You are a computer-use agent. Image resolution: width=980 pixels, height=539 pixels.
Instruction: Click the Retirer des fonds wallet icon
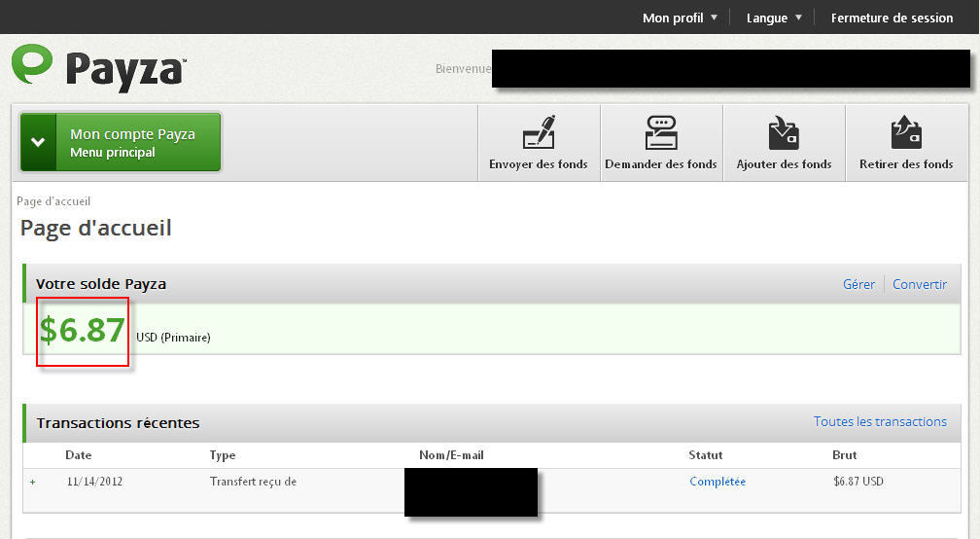click(906, 132)
